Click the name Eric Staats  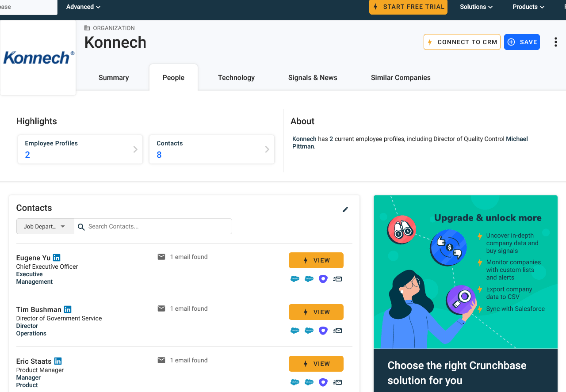[34, 361]
